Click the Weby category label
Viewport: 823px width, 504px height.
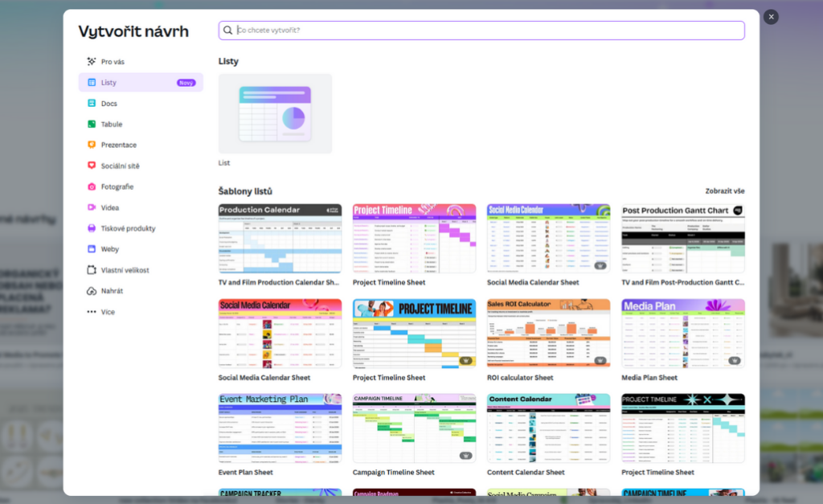pyautogui.click(x=109, y=249)
